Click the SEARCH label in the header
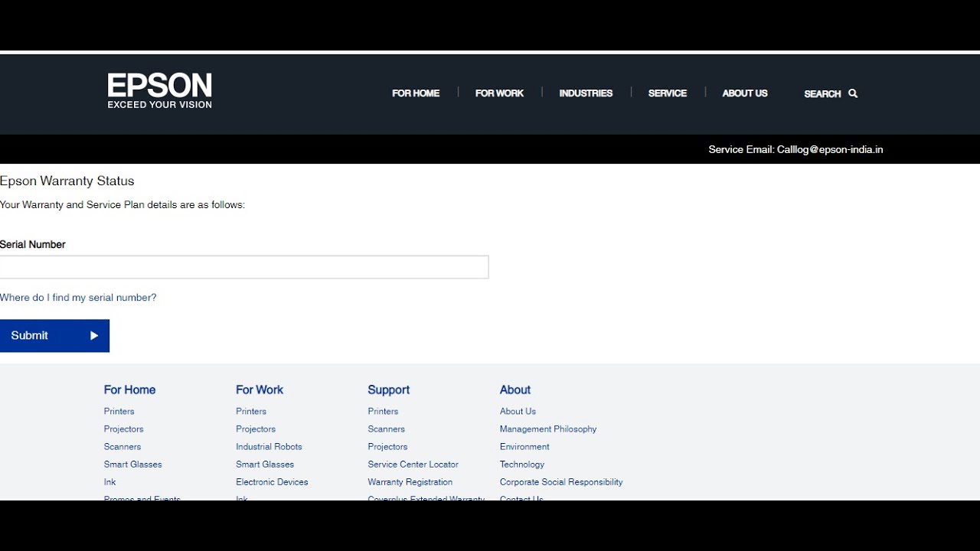Image resolution: width=980 pixels, height=551 pixels. click(x=822, y=94)
